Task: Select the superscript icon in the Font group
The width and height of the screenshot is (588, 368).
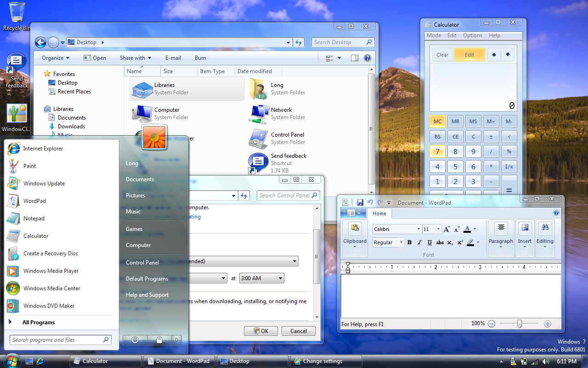Action: [x=459, y=242]
